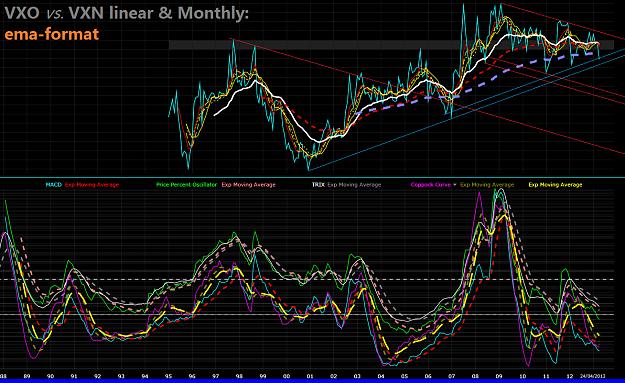Click the 98 year label on the time axis
Viewport: 625px width, 383px height.
pos(239,376)
